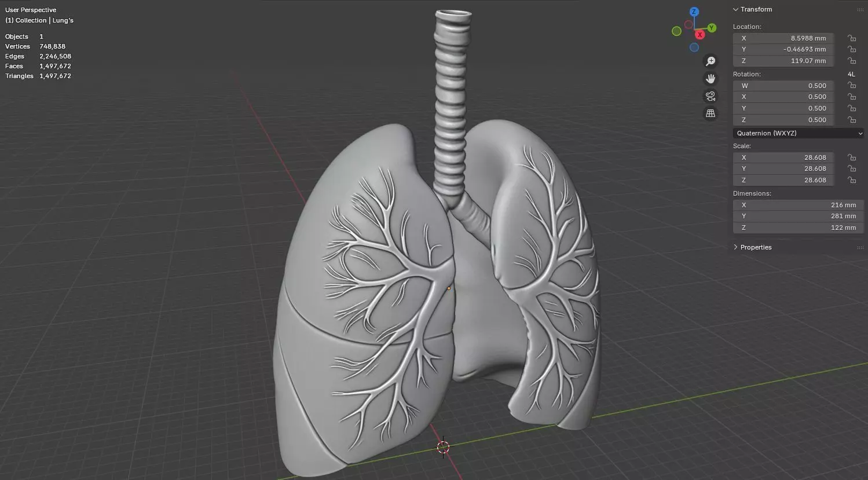The height and width of the screenshot is (480, 868).
Task: Collapse the Transform panel
Action: 735,9
